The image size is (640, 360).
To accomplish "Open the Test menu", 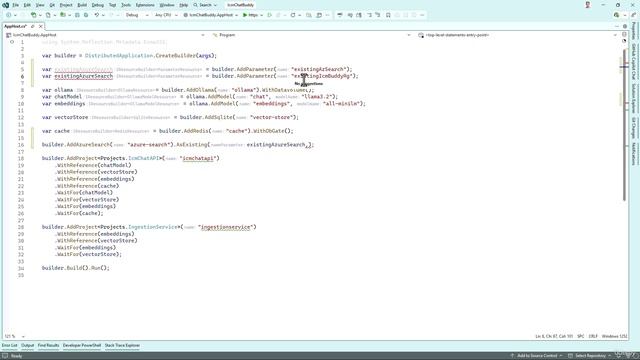I will pos(112,5).
